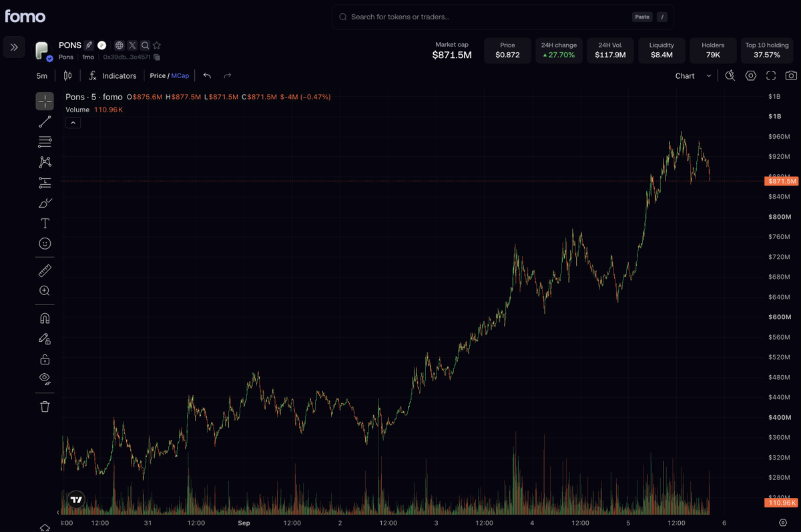Open the quick search lightning icon
Viewport: 801px width, 532px height.
730,76
